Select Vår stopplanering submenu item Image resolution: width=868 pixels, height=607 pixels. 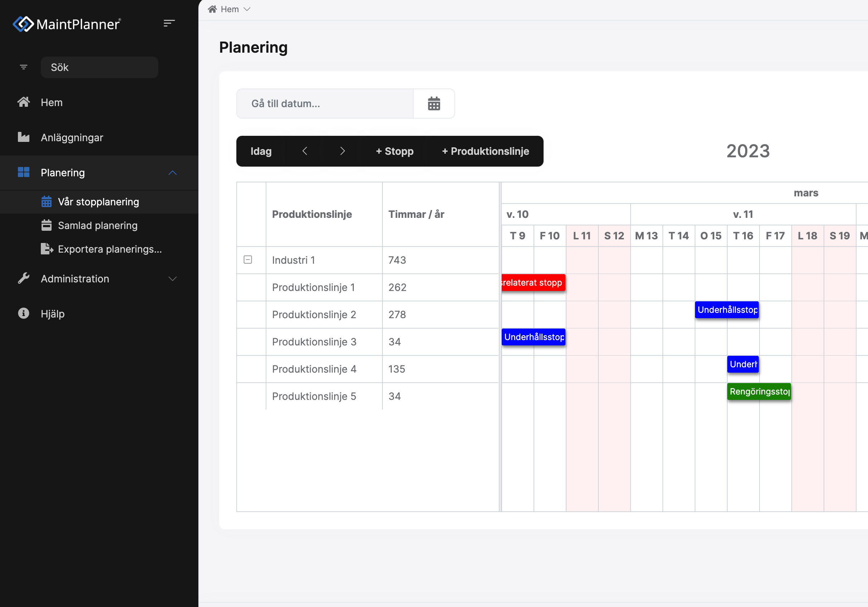98,202
